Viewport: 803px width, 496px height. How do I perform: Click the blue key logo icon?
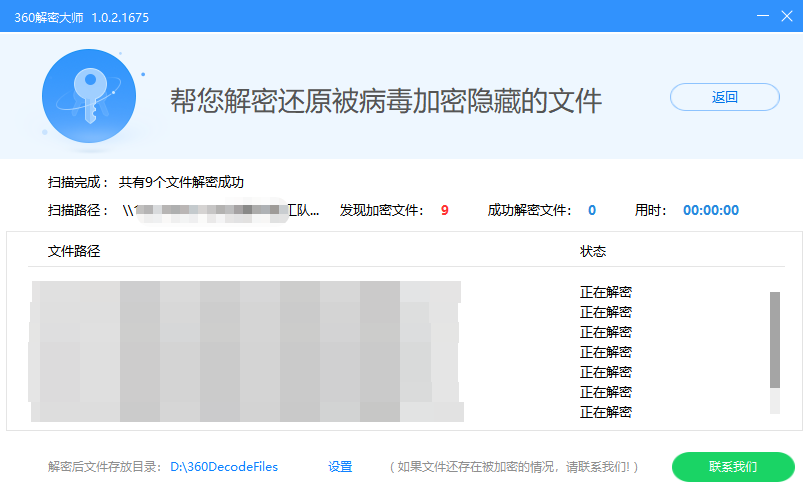(89, 97)
